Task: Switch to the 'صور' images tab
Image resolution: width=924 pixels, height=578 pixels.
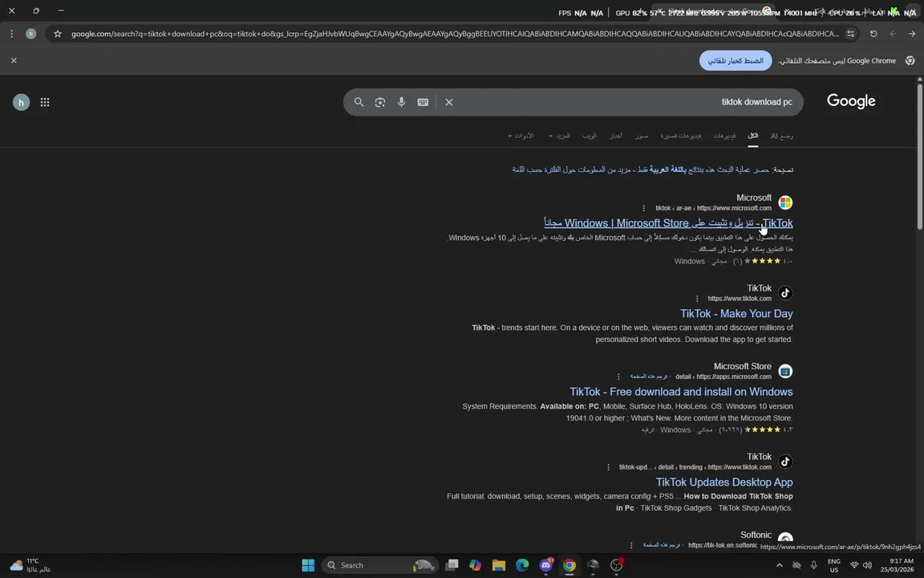Action: tap(642, 136)
